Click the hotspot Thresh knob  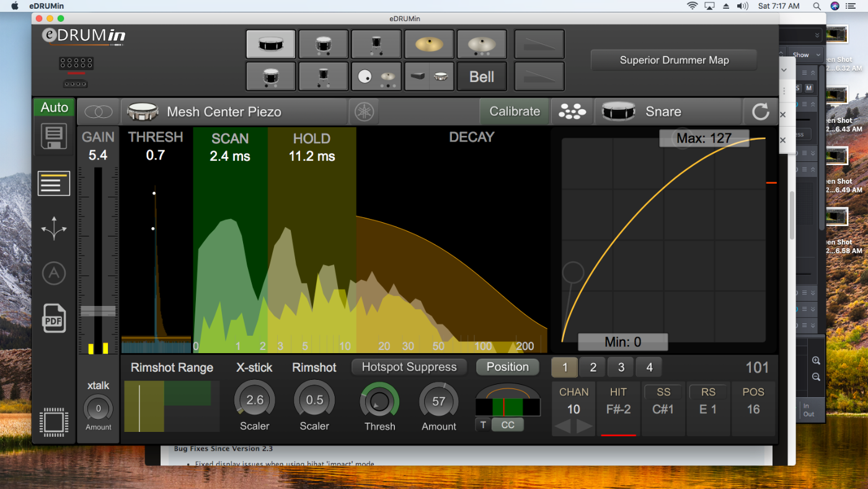point(379,402)
